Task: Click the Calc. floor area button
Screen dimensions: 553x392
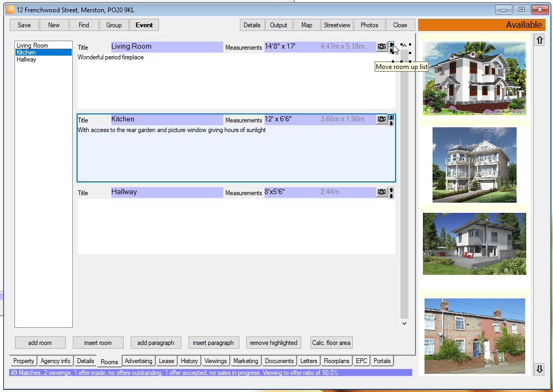Action: pyautogui.click(x=331, y=343)
